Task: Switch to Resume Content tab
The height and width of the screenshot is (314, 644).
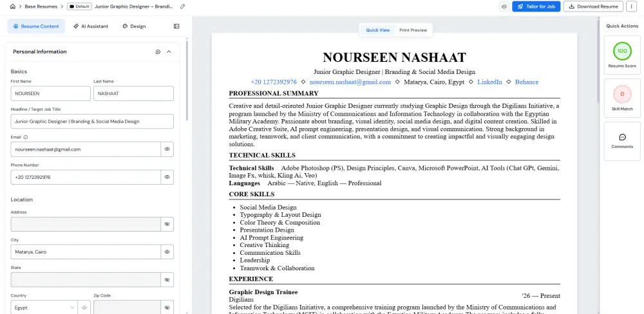Action: pos(36,26)
